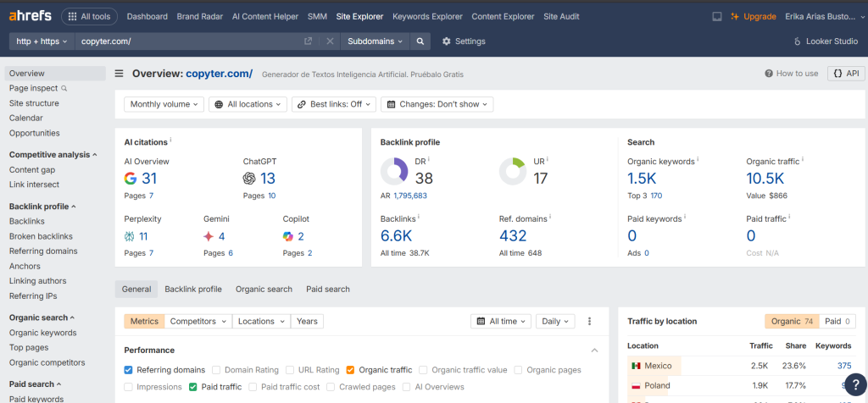Open Keywords Explorer in top navigation
This screenshot has width=868, height=403.
(428, 16)
